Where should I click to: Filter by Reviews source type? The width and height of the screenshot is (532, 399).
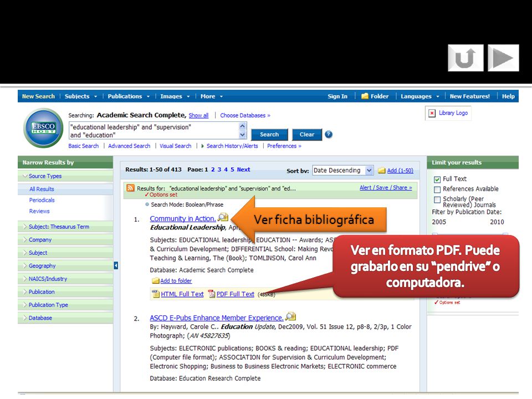(x=39, y=211)
